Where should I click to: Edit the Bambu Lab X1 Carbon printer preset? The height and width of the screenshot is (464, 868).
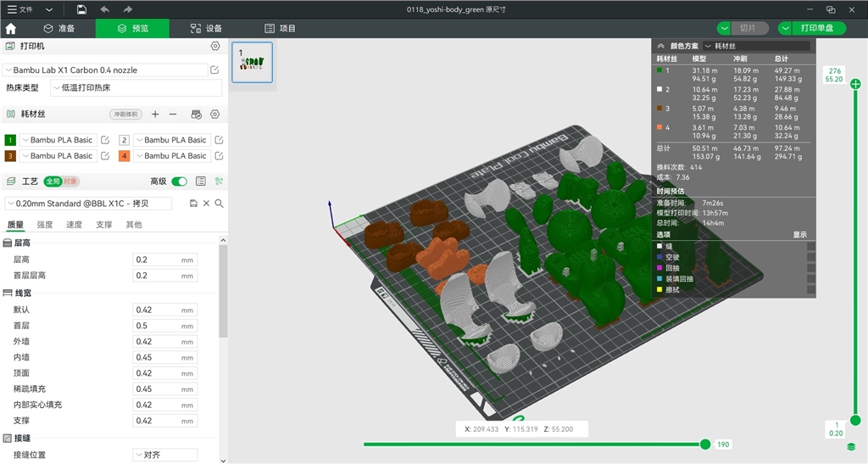click(214, 70)
